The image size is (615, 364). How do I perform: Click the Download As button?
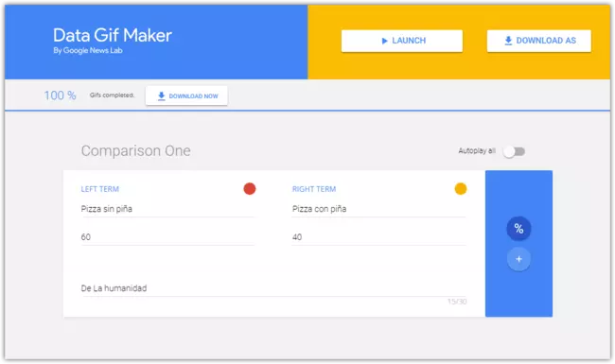click(539, 41)
